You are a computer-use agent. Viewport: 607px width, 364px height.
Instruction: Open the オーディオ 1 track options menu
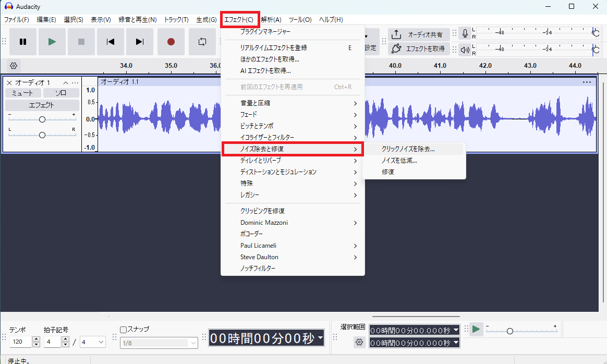75,82
